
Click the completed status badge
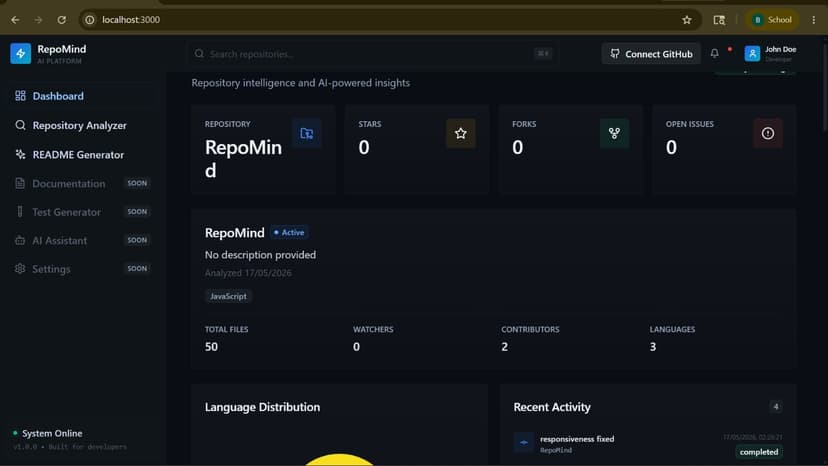pos(759,452)
